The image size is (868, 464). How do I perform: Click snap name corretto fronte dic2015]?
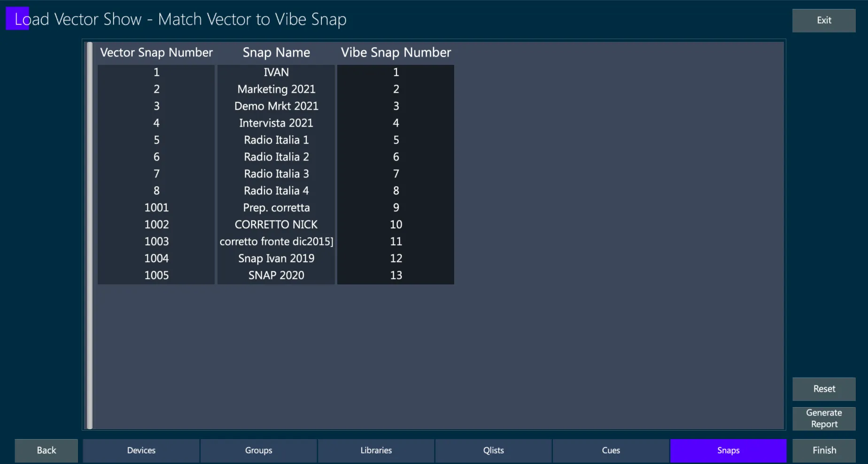276,242
